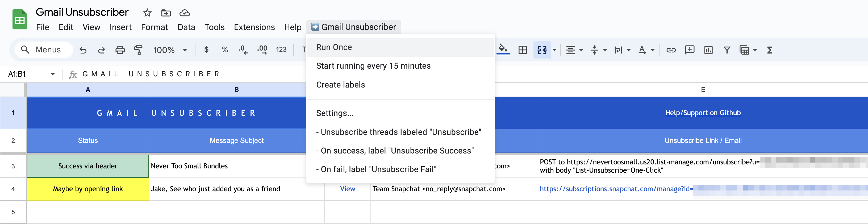Click the Insert comment icon

pos(690,50)
